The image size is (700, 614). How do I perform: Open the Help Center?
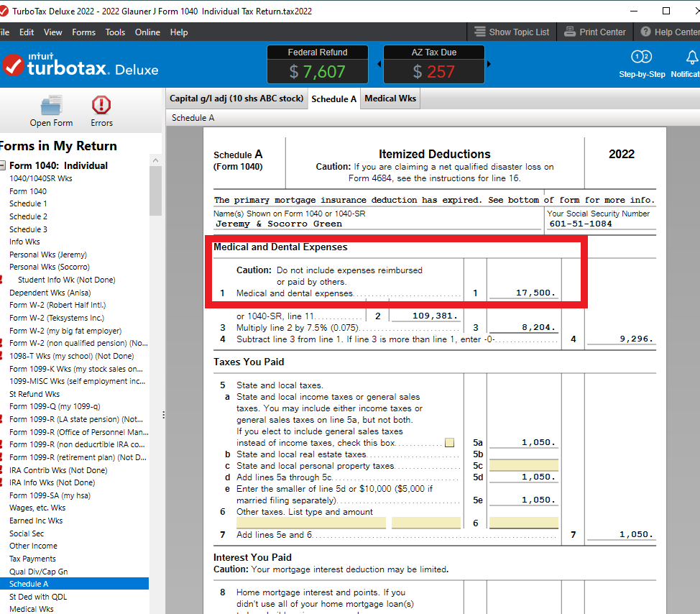tap(670, 32)
